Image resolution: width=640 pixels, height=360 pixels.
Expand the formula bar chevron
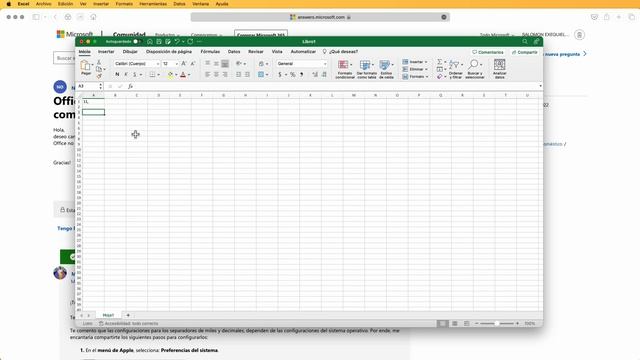click(x=540, y=86)
